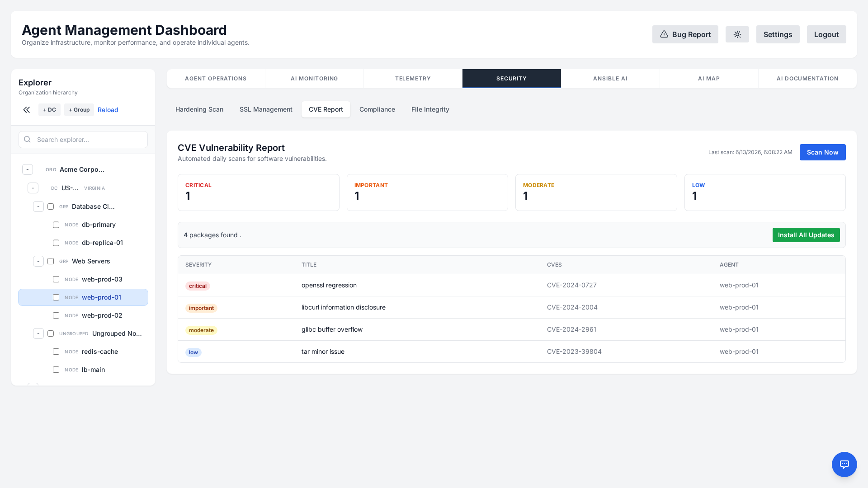868x488 pixels.
Task: Select the CVE Report sub-tab
Action: (326, 109)
